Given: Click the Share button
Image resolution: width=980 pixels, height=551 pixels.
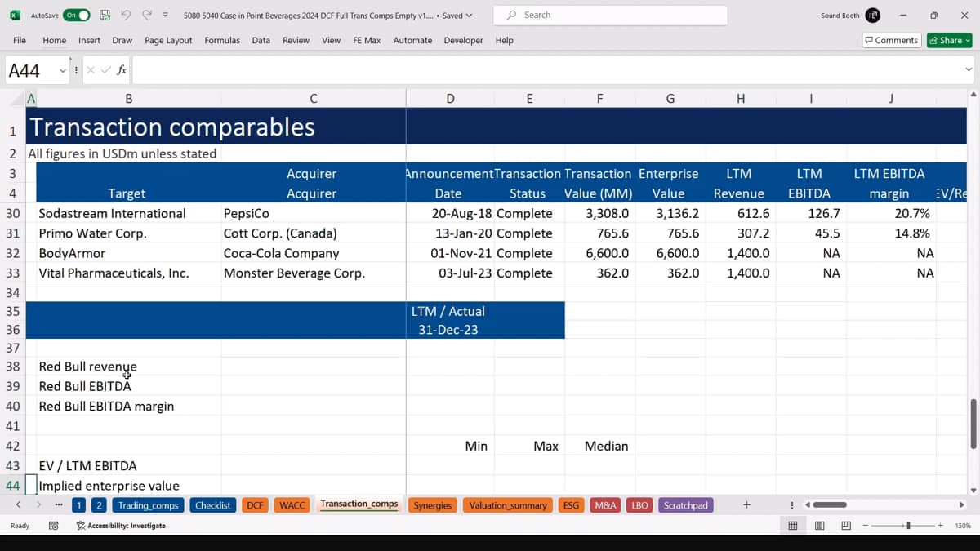Looking at the screenshot, I should pyautogui.click(x=949, y=40).
